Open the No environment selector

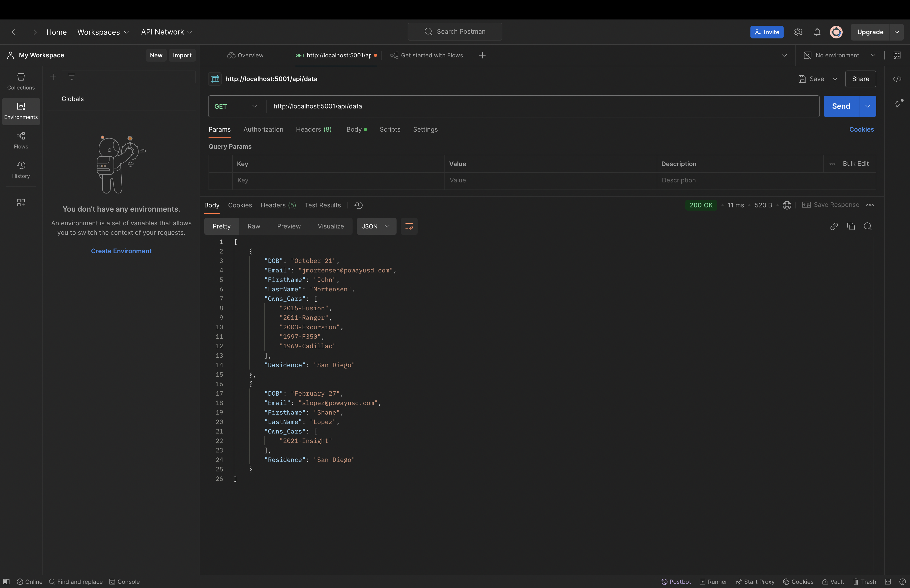(839, 55)
